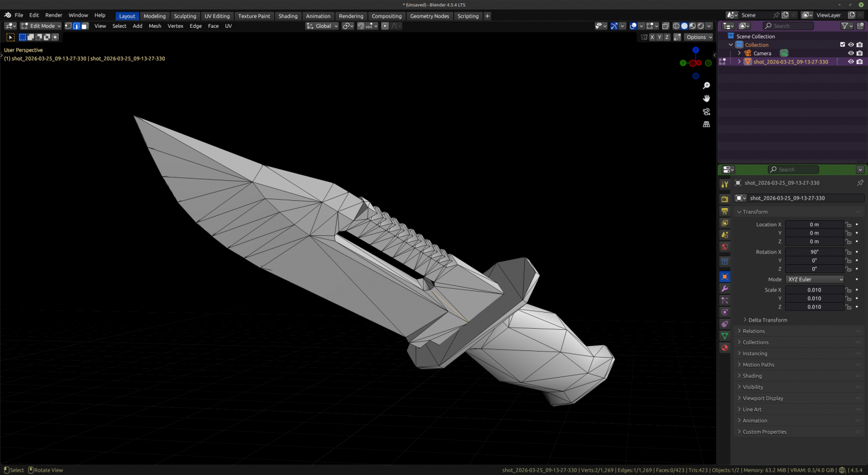Open the File menu
This screenshot has height=475, width=868.
(x=19, y=16)
